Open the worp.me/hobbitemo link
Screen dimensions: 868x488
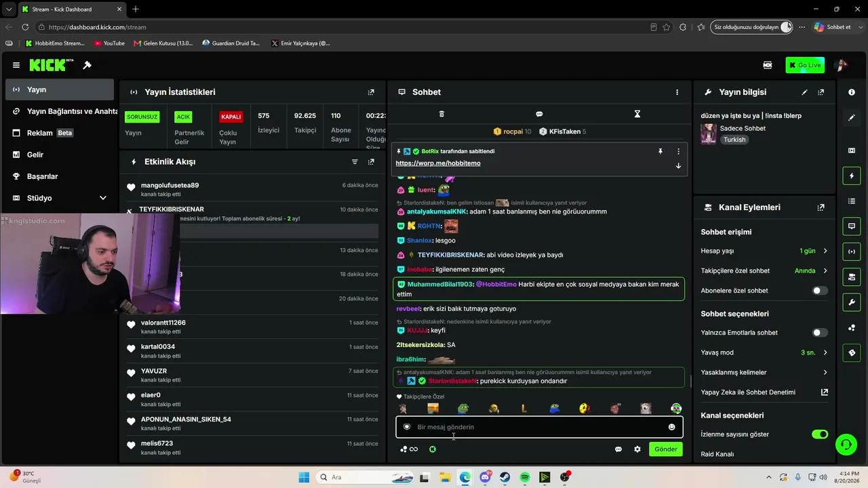438,163
